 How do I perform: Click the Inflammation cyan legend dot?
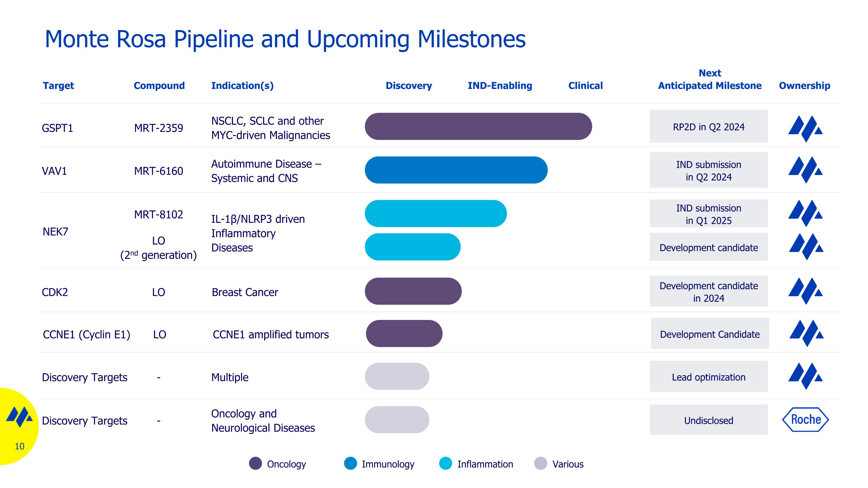(x=446, y=463)
